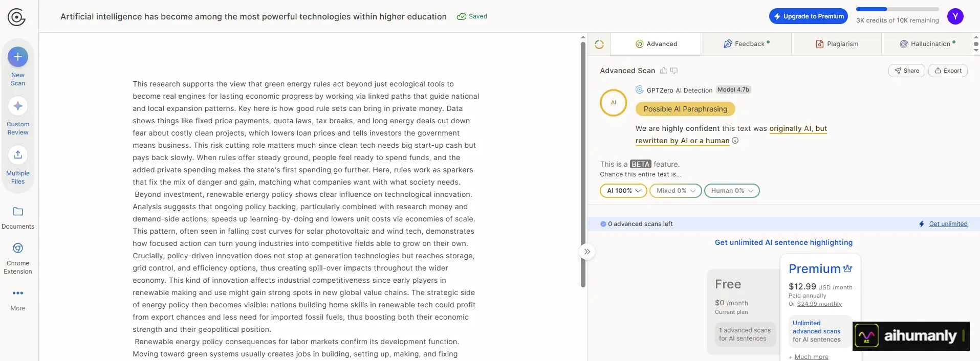The image size is (980, 361).
Task: Click '1 advanced scans for AI sentences' text
Action: (745, 334)
